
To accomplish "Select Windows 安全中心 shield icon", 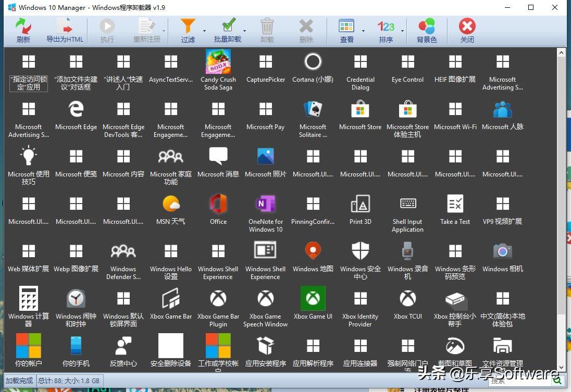I will (360, 251).
